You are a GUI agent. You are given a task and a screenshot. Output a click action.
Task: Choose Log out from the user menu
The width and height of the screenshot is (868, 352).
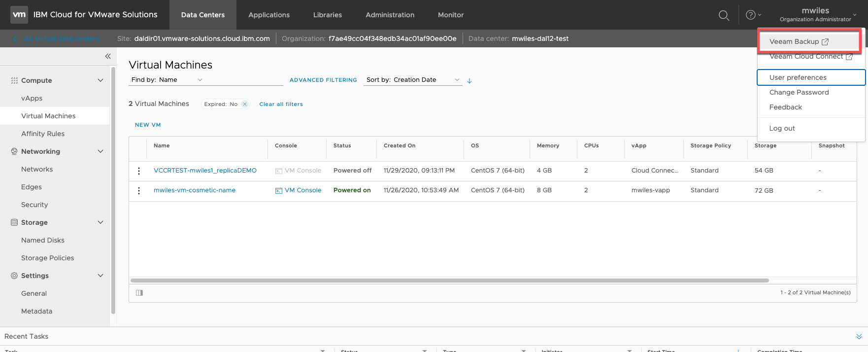pyautogui.click(x=782, y=128)
